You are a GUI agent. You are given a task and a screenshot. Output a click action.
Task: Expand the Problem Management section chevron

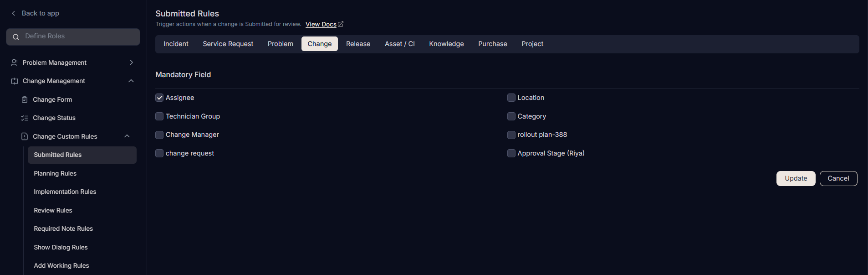coord(131,62)
